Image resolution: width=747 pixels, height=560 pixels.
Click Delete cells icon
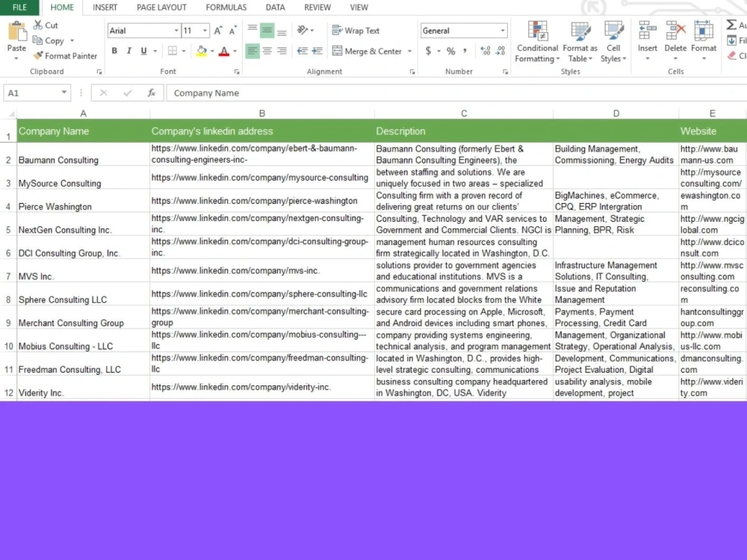[x=675, y=31]
